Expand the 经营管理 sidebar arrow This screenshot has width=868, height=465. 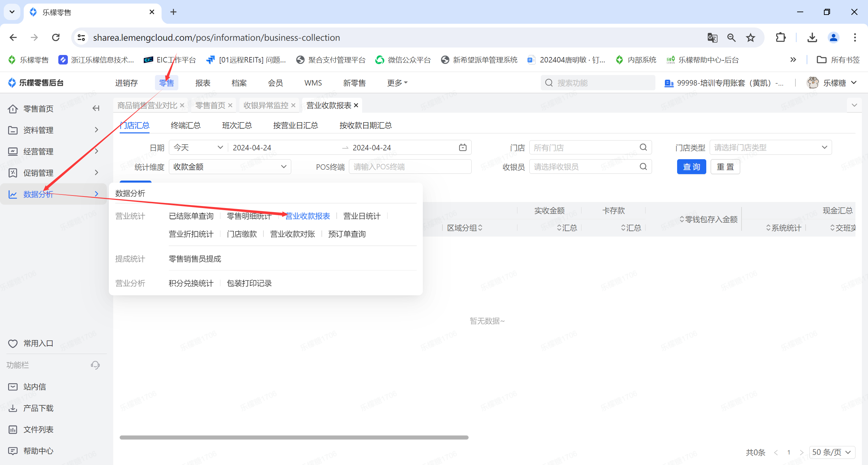pos(97,151)
